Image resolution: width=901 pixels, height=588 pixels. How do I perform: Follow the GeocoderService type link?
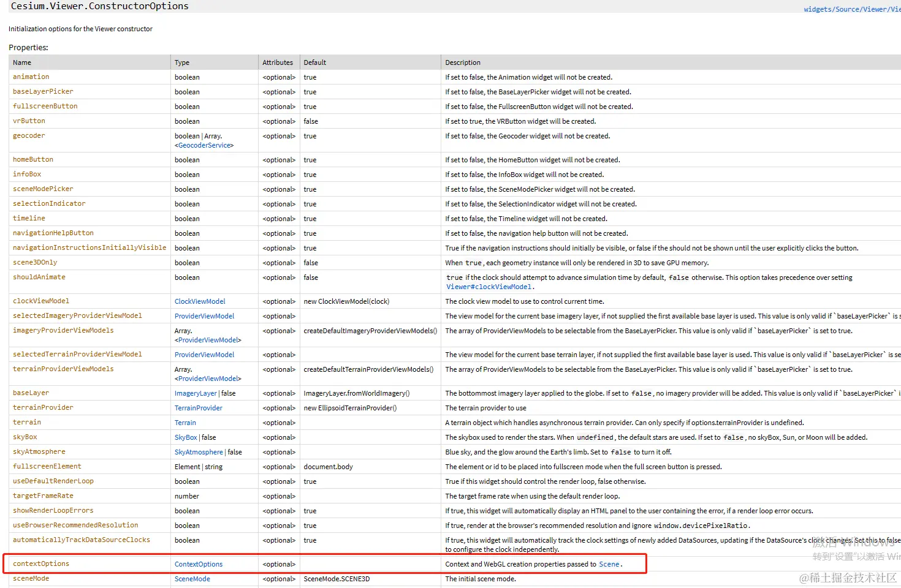(x=205, y=145)
